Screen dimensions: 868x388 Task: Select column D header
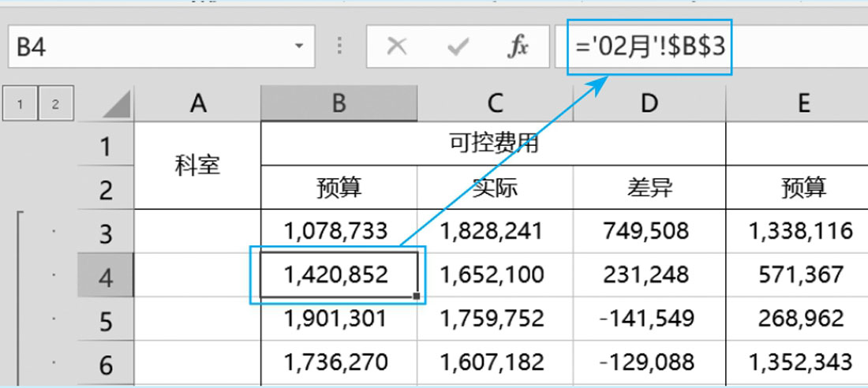[x=649, y=104]
